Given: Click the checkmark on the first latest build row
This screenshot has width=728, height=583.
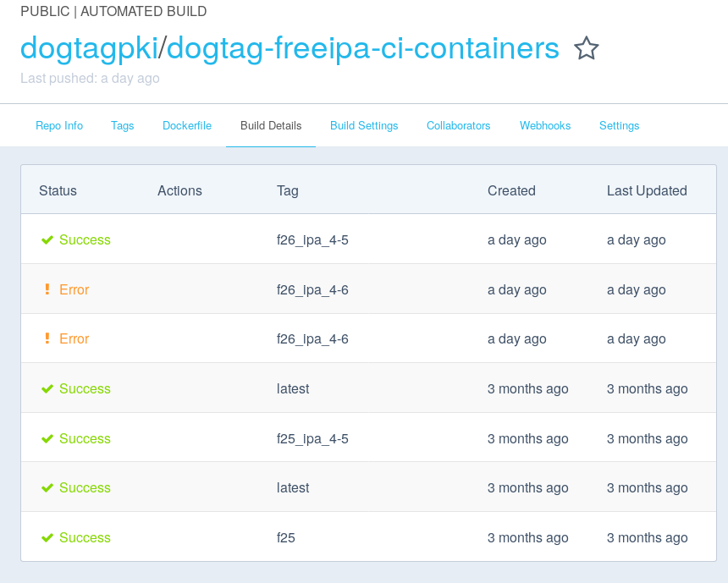Looking at the screenshot, I should pyautogui.click(x=47, y=388).
